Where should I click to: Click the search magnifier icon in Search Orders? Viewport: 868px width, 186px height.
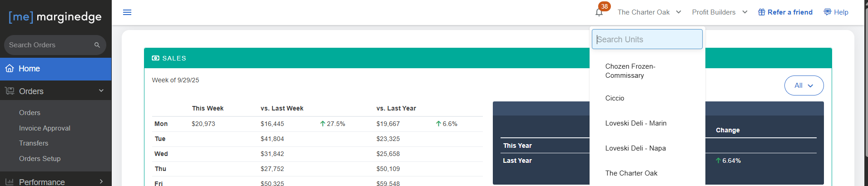[x=97, y=45]
